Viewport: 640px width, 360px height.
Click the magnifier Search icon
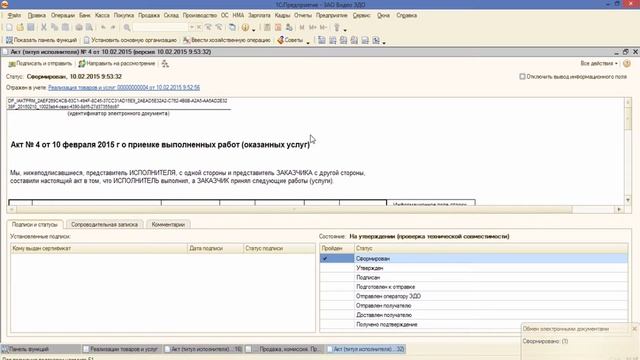coord(127,27)
